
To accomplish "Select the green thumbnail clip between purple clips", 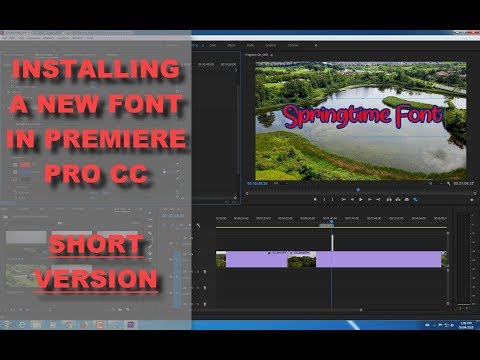I will (302, 259).
